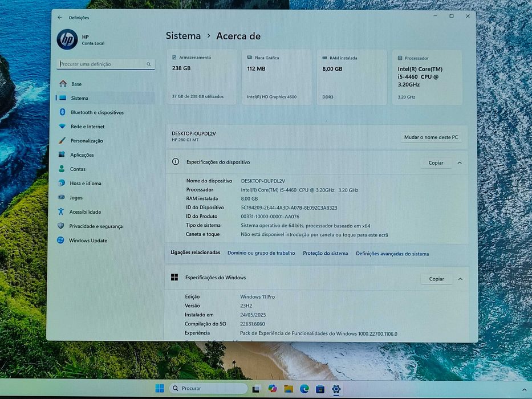Open Microsoft Store from the taskbar
532x399 pixels.
pos(320,389)
